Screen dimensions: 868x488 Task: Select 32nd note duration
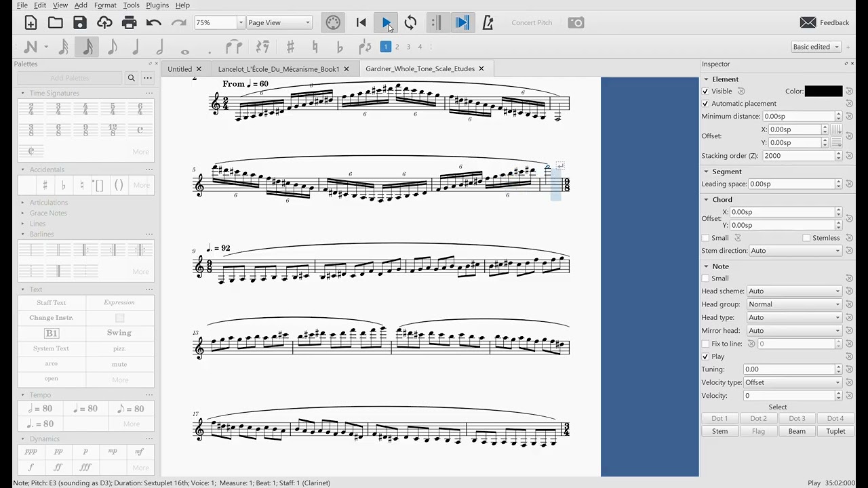(64, 47)
